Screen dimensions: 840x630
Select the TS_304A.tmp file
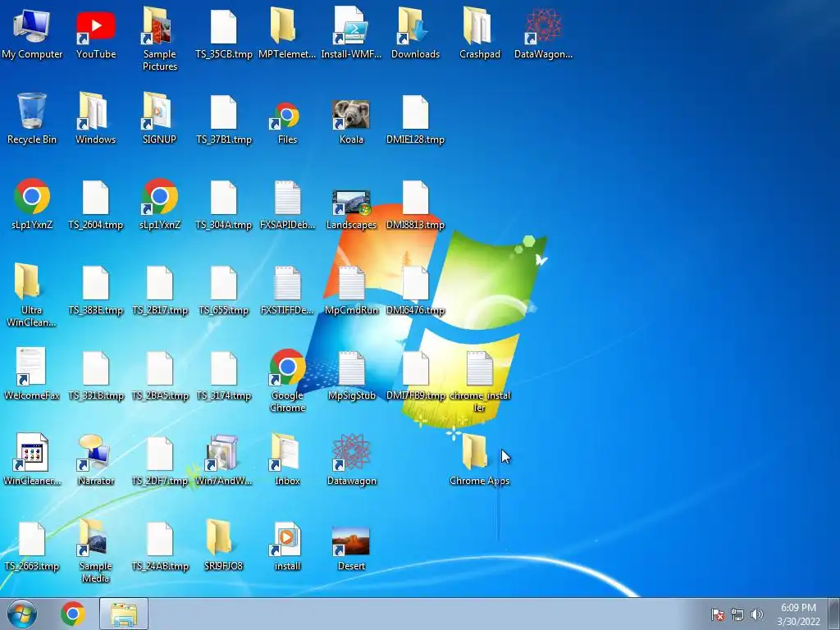tap(223, 198)
